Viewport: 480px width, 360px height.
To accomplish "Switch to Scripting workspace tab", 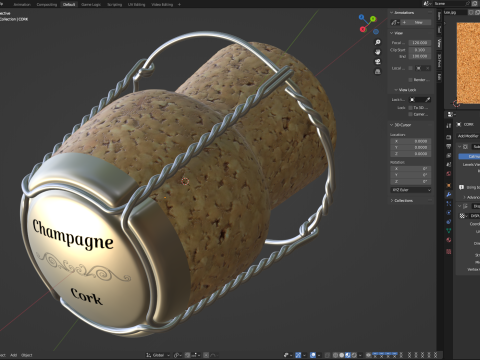I will [114, 4].
